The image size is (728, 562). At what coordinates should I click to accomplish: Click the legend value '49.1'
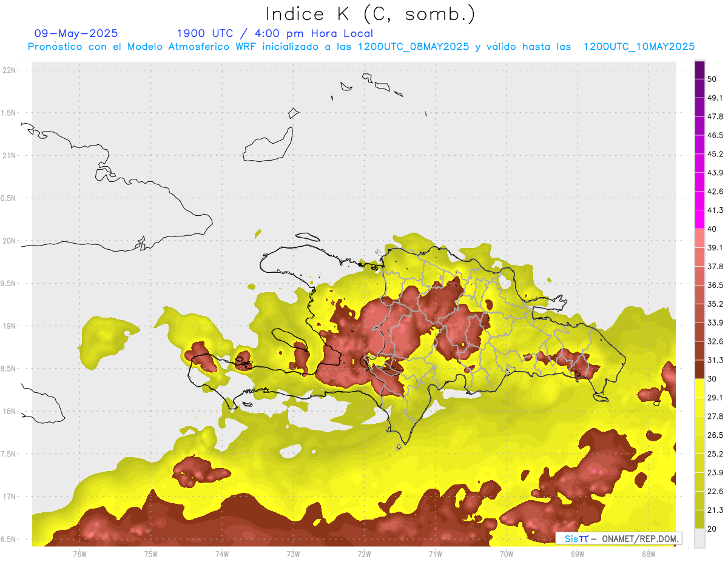[715, 98]
